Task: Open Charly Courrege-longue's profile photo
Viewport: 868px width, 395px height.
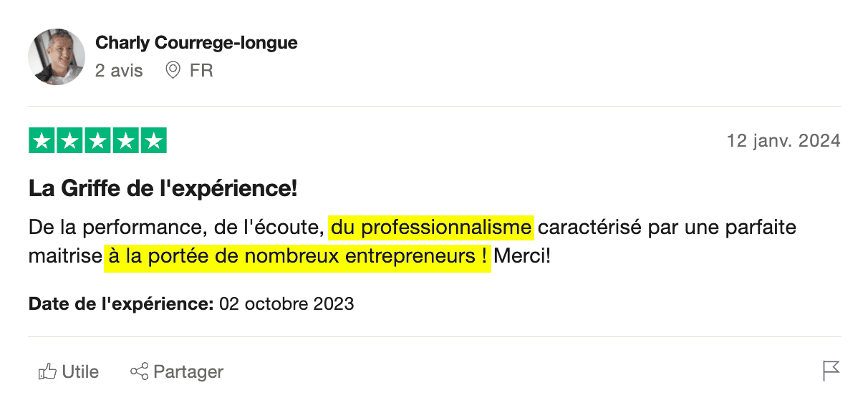Action: pyautogui.click(x=57, y=57)
